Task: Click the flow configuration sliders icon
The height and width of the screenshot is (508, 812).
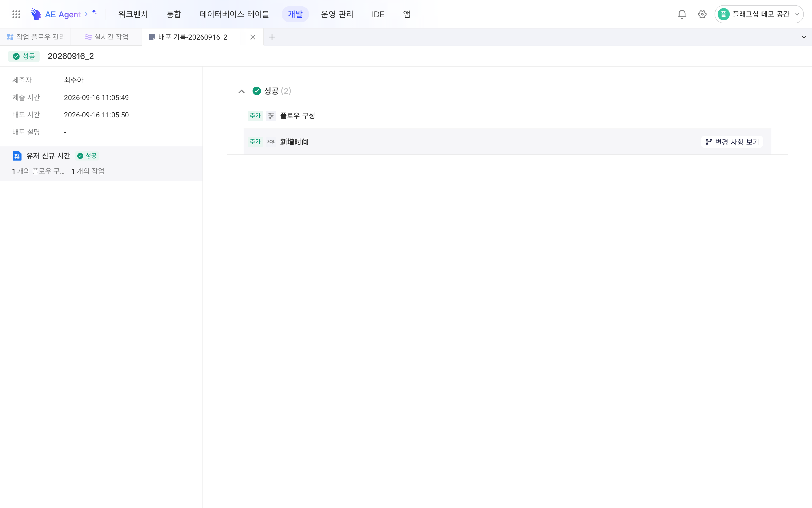Action: tap(271, 116)
